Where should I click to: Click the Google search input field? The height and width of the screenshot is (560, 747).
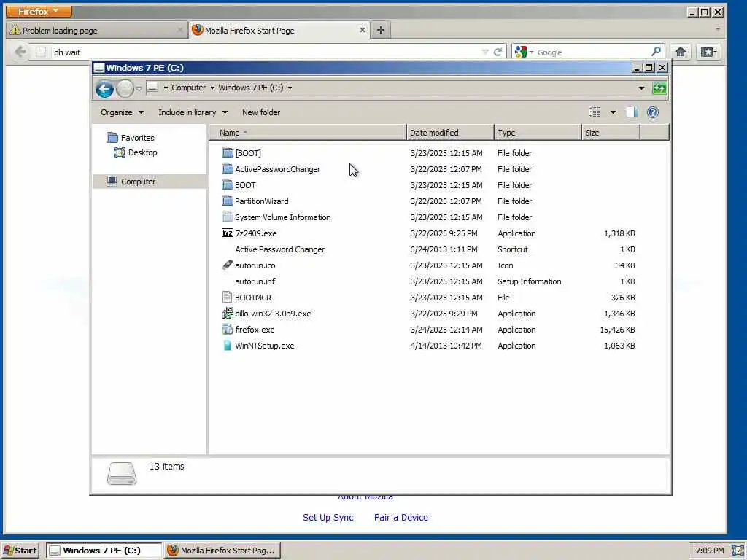(x=592, y=52)
